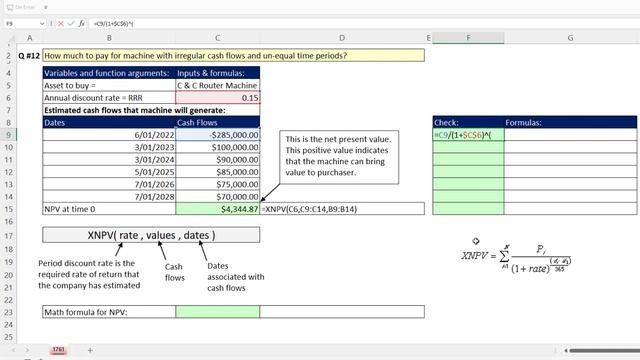Click the 'Estimated cash flows' heading cell
This screenshot has width=640, height=360.
click(x=151, y=110)
